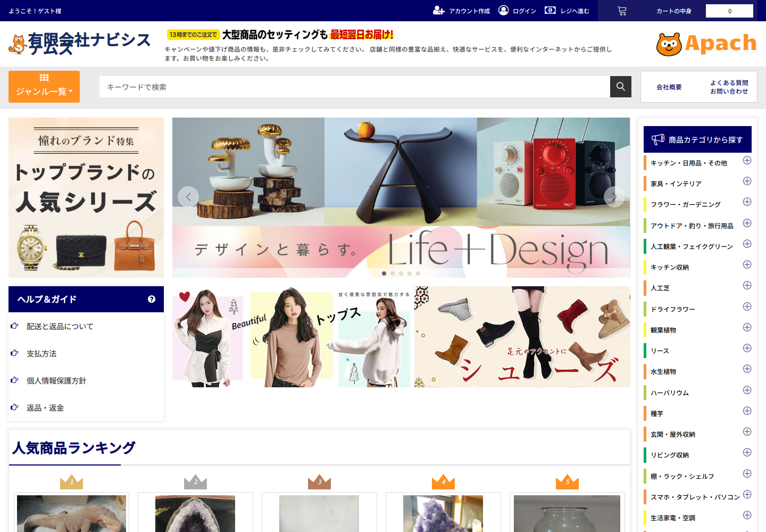Click the rank 1 crown badge
The image size is (766, 532).
[71, 481]
